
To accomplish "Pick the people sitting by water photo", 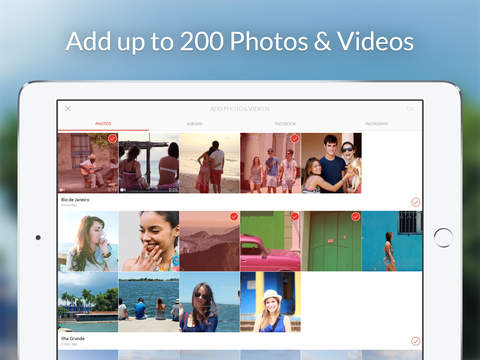I will (149, 302).
